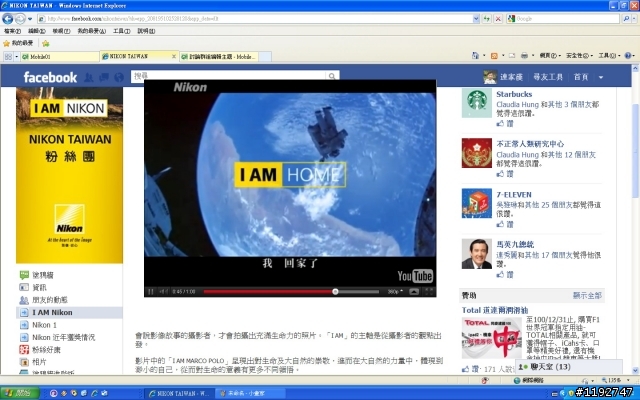Open the 檔案 menu
Viewport: 640px width, 400px height.
tap(12, 31)
